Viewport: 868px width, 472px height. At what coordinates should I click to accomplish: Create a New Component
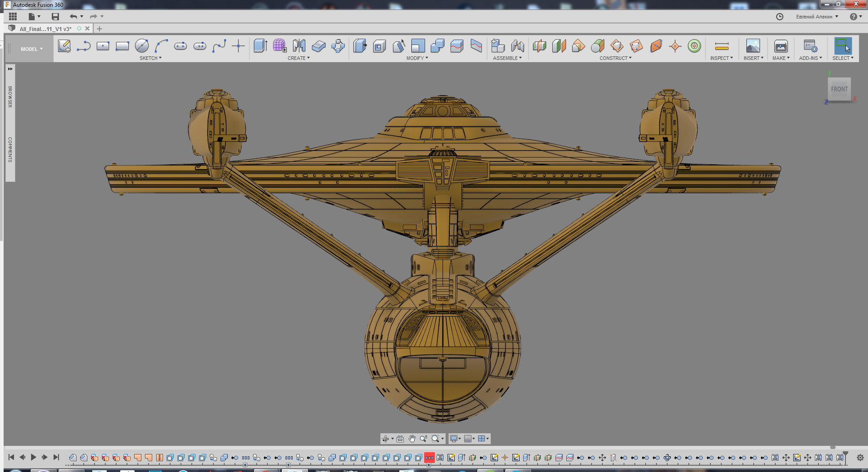coord(498,45)
